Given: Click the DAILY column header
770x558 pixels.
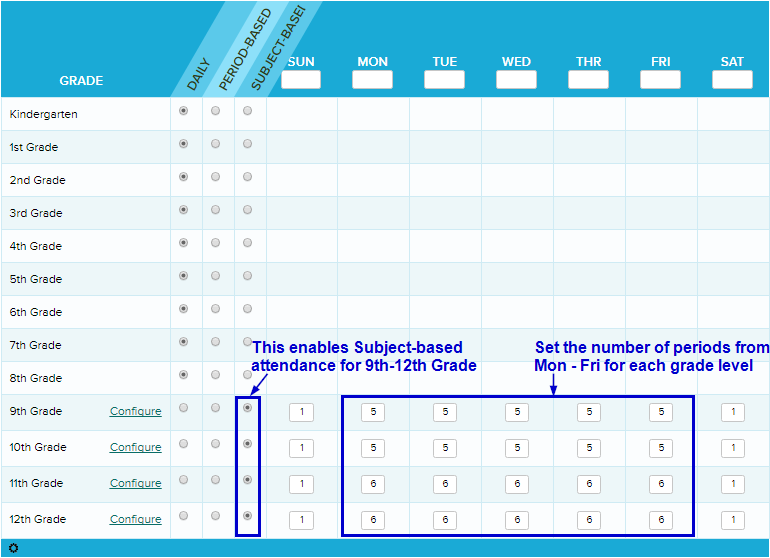Looking at the screenshot, I should [199, 75].
